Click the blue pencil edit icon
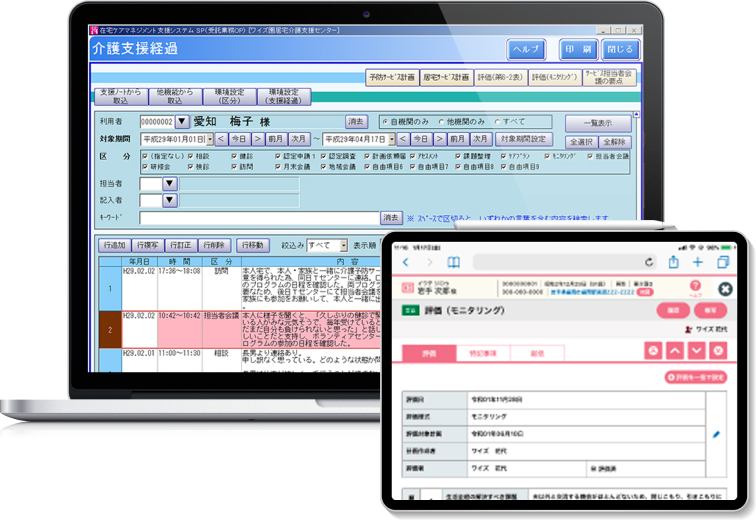The image size is (756, 520). click(x=716, y=434)
